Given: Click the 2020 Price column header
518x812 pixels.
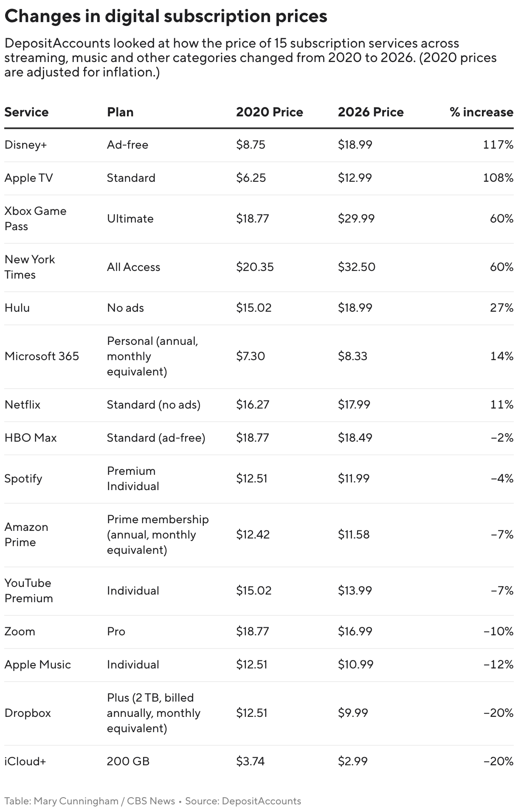Looking at the screenshot, I should click(x=270, y=112).
